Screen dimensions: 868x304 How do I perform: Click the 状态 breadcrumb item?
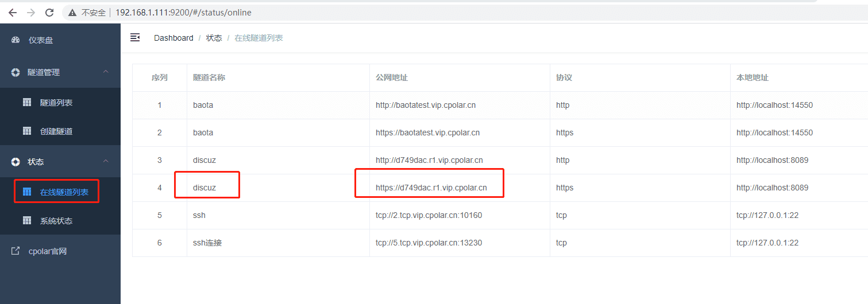(214, 38)
